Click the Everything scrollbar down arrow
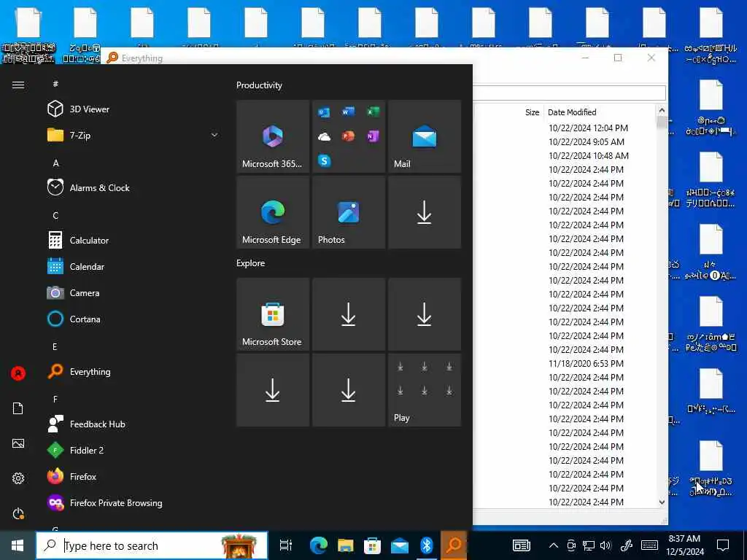 click(x=661, y=502)
